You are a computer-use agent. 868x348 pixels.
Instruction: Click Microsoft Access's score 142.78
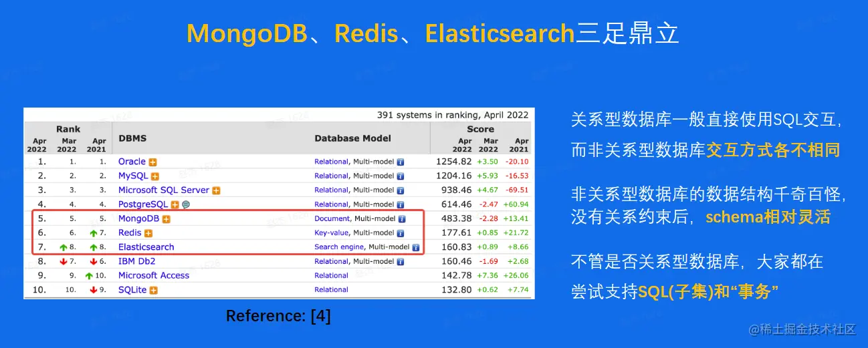pos(457,276)
